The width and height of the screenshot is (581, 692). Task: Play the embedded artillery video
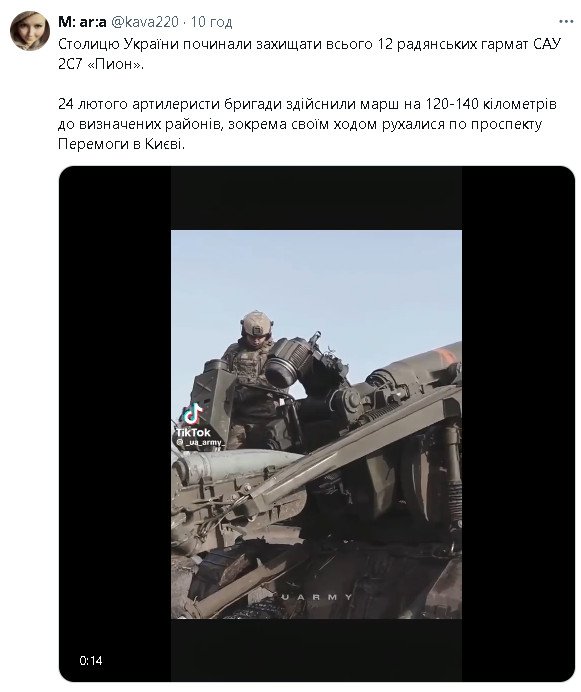point(317,424)
